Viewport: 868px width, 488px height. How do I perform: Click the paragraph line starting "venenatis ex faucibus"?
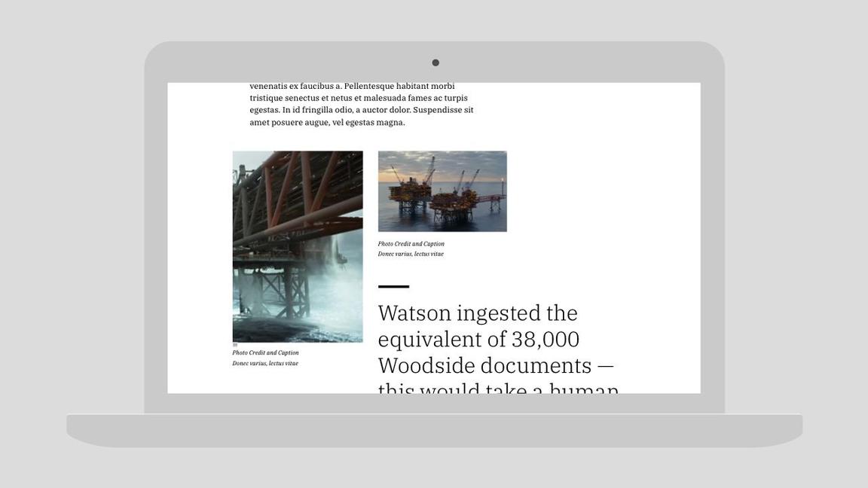coord(352,86)
